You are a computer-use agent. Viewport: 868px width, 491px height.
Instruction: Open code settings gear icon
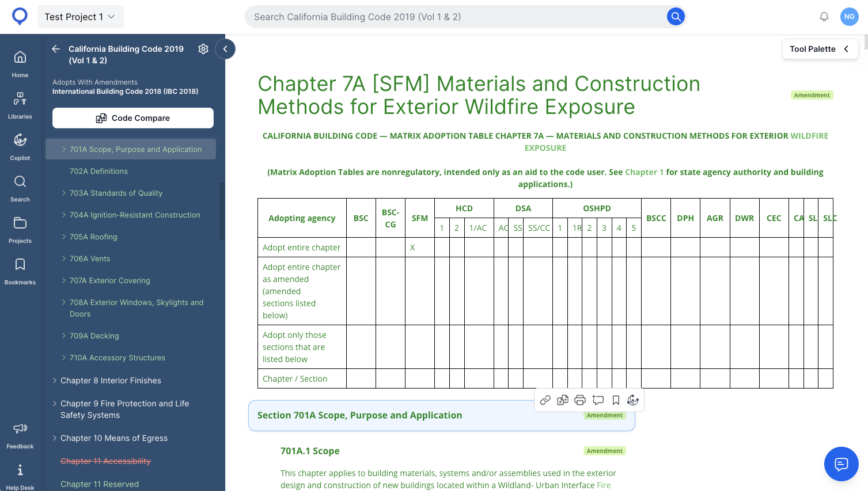203,49
